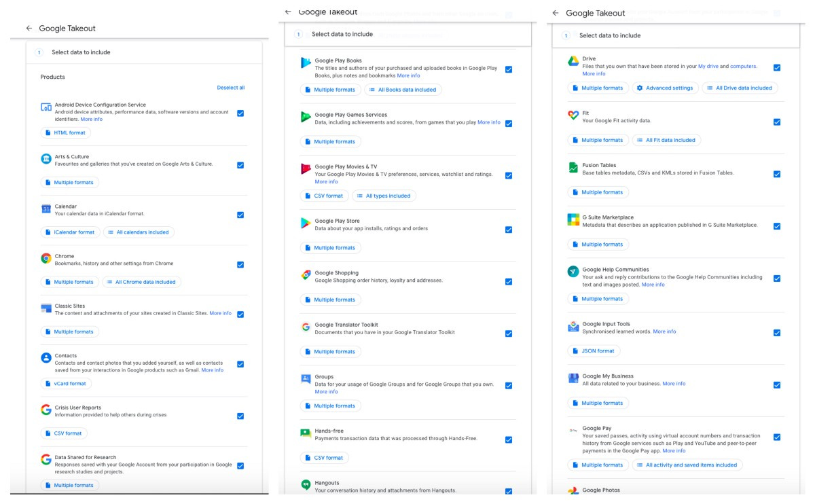Viewport: 815px width, 504px height.
Task: Open All Drive data included options
Action: pos(740,88)
